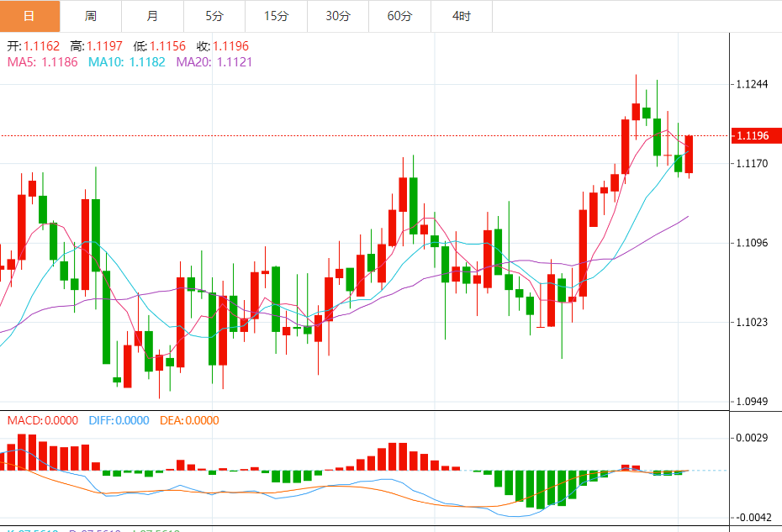
Task: Click the 1.1170 price axis label
Action: 752,164
